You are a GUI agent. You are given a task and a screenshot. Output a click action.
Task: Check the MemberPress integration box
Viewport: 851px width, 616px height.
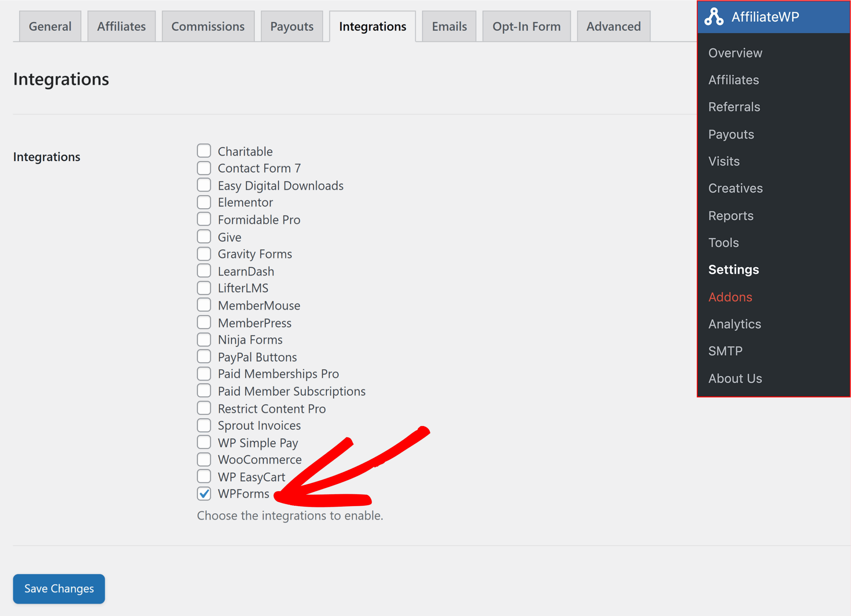[204, 322]
